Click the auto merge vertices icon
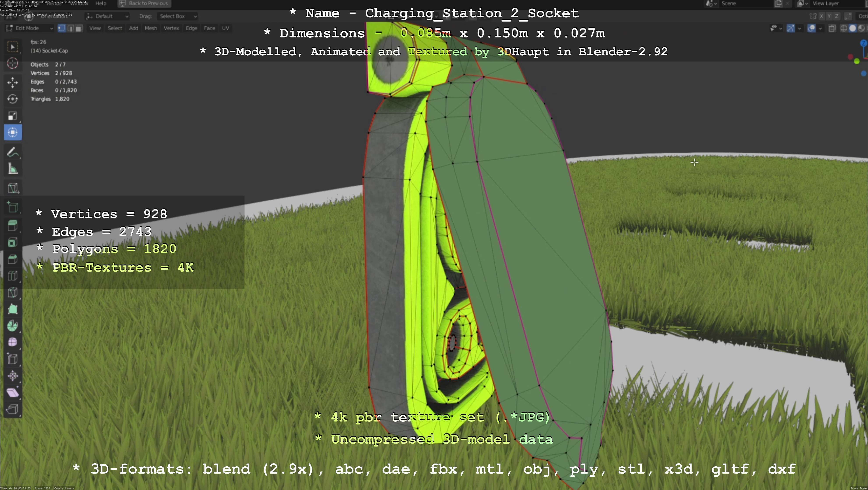The image size is (868, 490). coord(848,16)
